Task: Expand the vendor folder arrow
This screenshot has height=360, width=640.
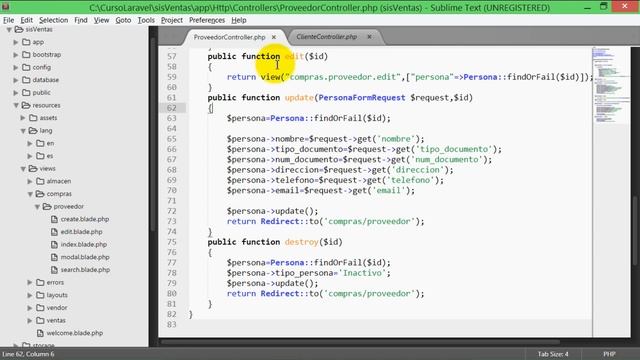Action: coord(30,308)
